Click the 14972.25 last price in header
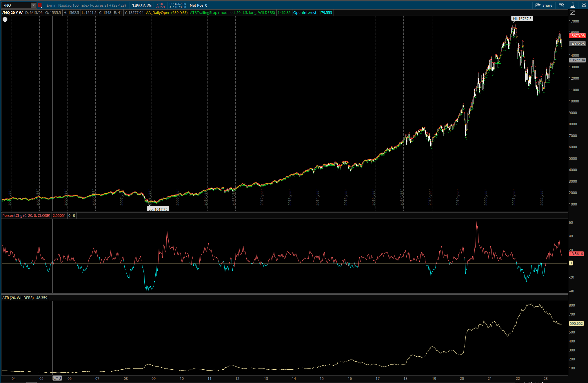588x383 pixels. click(142, 6)
